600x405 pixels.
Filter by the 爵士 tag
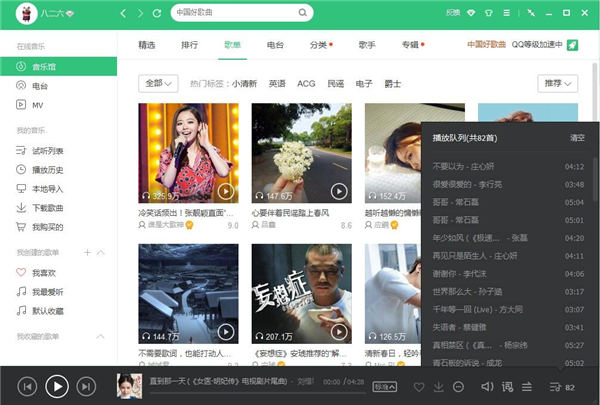click(393, 84)
